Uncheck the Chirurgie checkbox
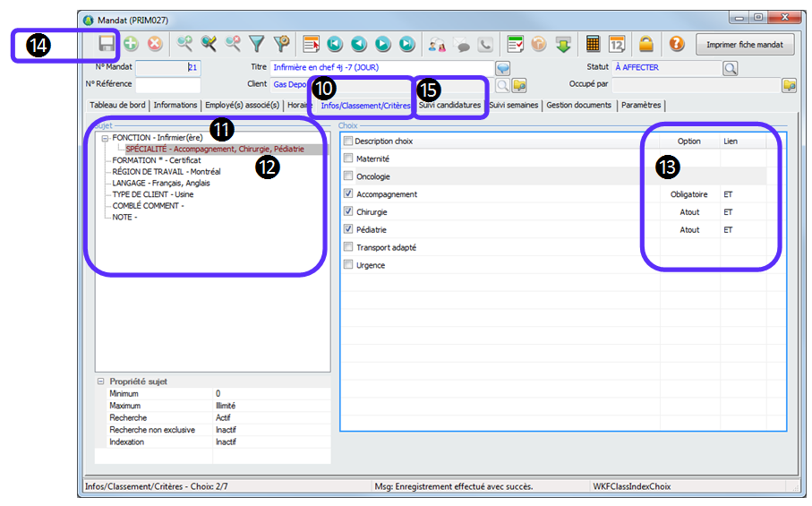The width and height of the screenshot is (812, 506). pos(348,212)
